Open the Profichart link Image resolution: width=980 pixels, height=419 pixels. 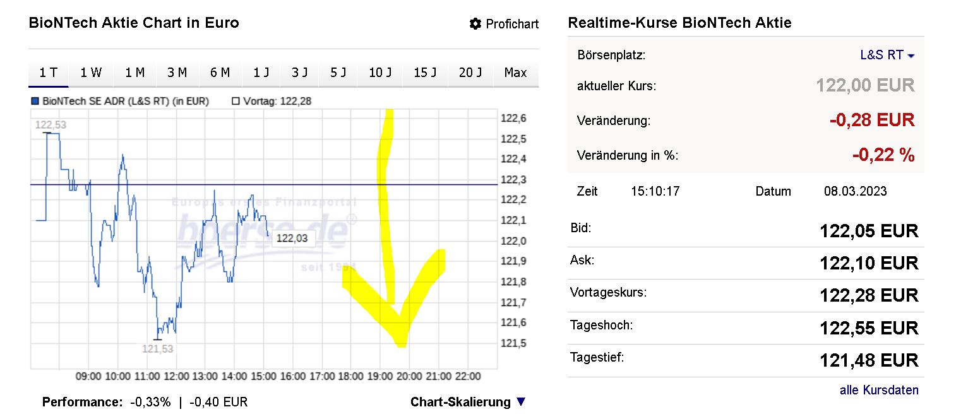coord(512,24)
